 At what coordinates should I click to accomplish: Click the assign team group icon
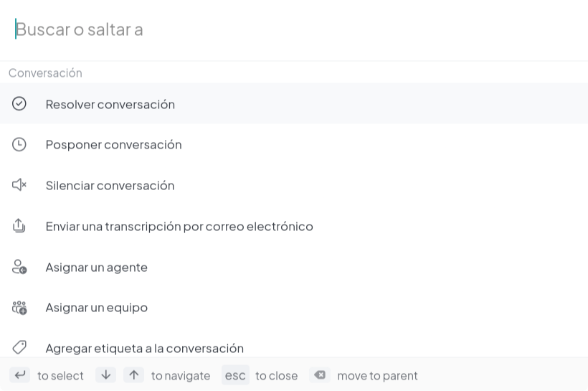point(19,308)
